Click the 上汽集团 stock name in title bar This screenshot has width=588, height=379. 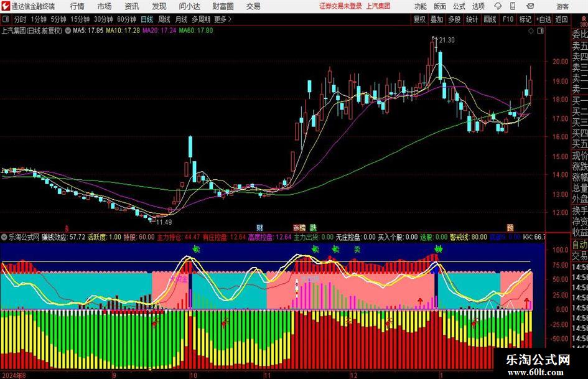[378, 6]
